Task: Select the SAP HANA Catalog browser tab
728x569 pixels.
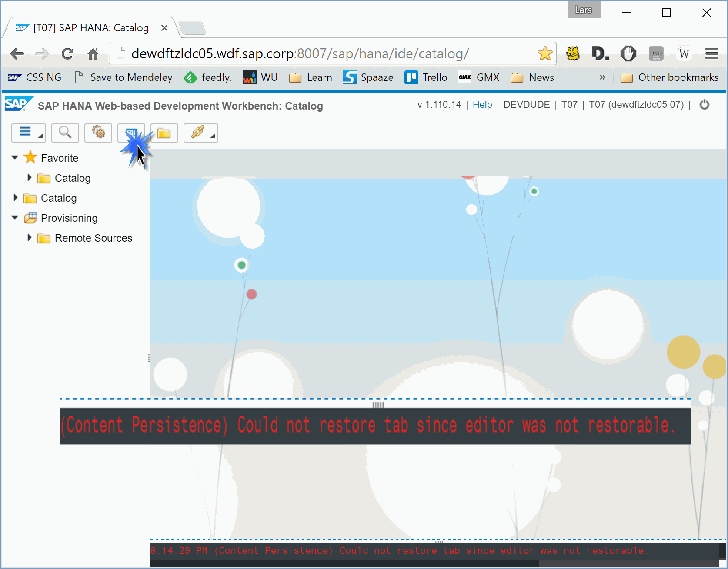Action: (90, 28)
